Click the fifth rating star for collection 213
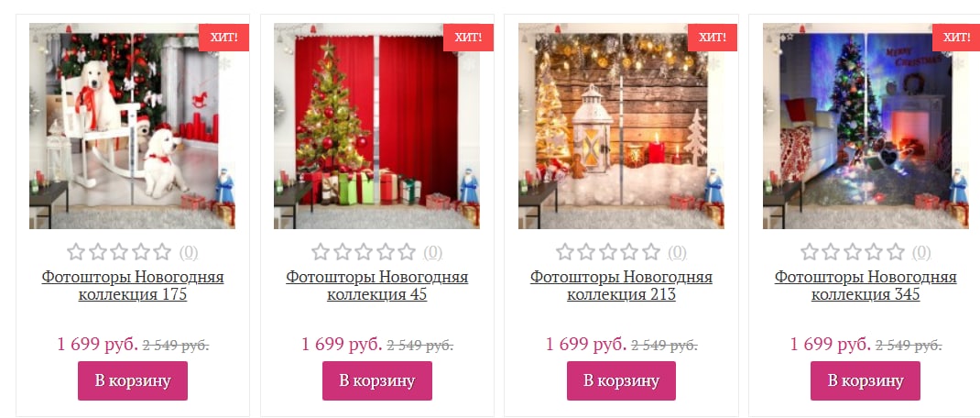Image resolution: width=980 pixels, height=418 pixels. tap(651, 252)
